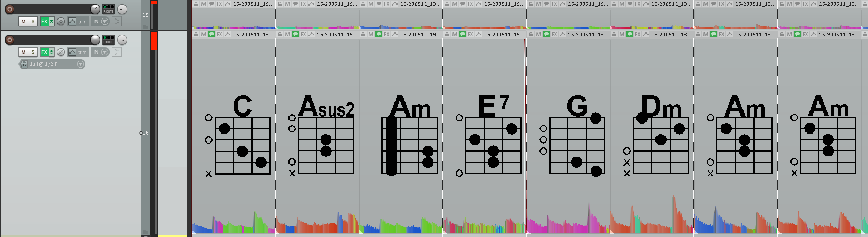Open input FX button beside Juli@ input

point(24,64)
